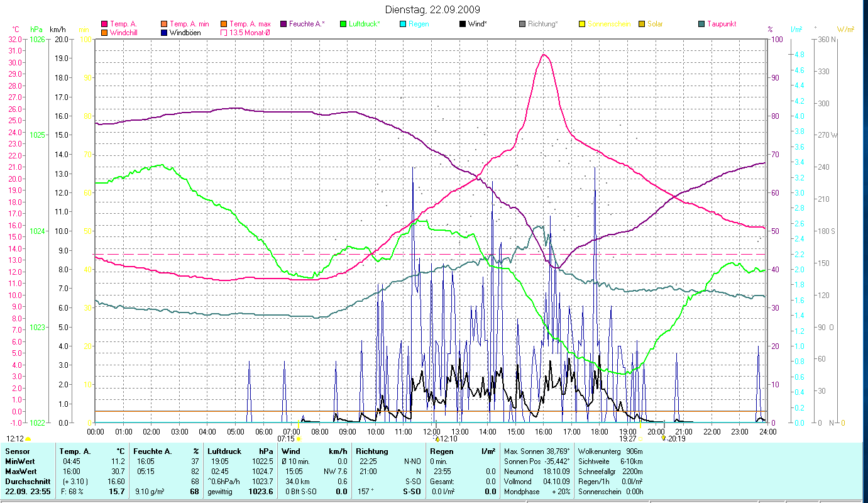This screenshot has height=503, width=868.
Task: Click the Regen column header in table
Action: (441, 451)
